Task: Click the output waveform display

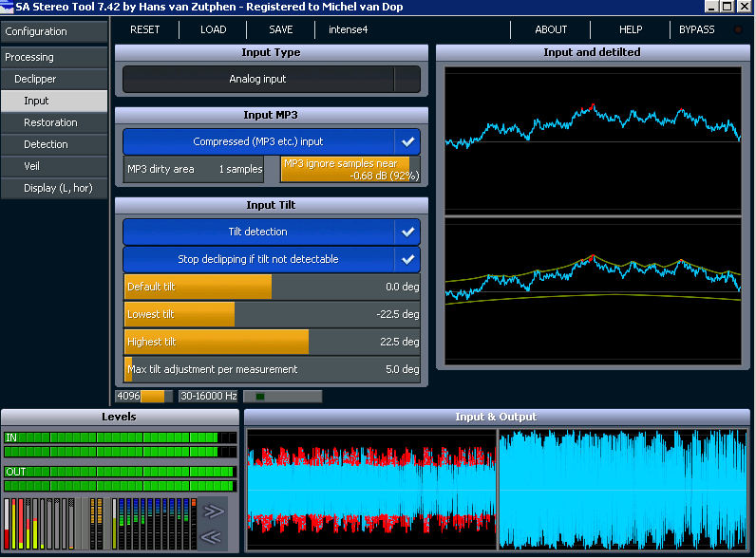Action: pos(623,490)
